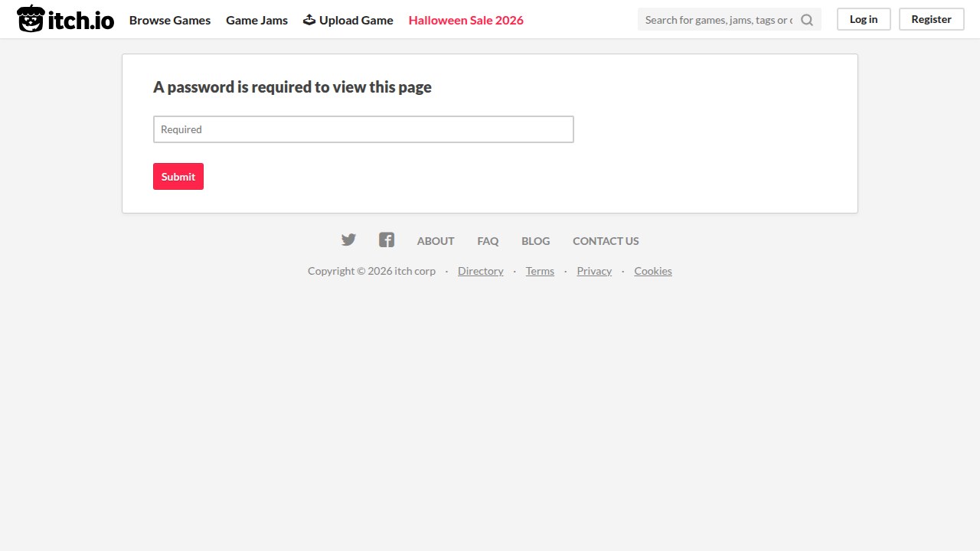Click the Log in button
This screenshot has width=980, height=551.
[864, 19]
